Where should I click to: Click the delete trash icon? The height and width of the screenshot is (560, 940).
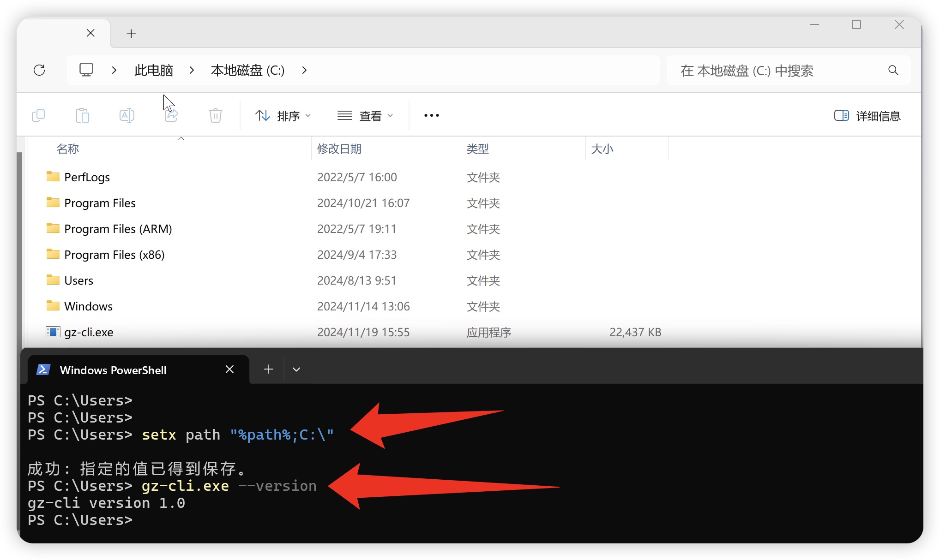click(216, 115)
